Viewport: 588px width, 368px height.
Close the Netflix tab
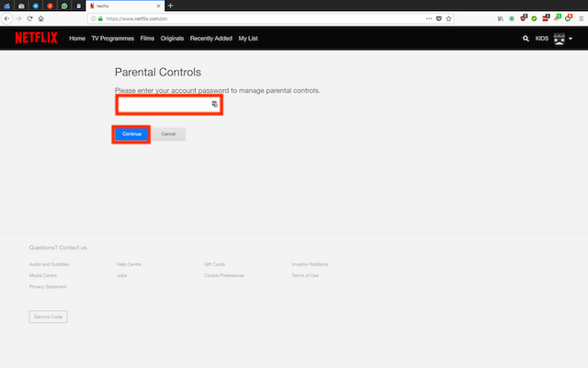pyautogui.click(x=158, y=6)
